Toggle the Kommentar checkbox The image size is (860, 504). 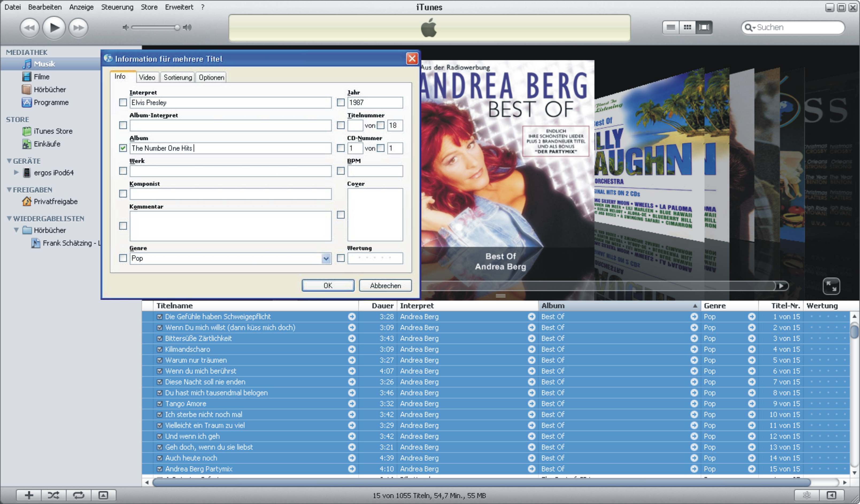(123, 226)
